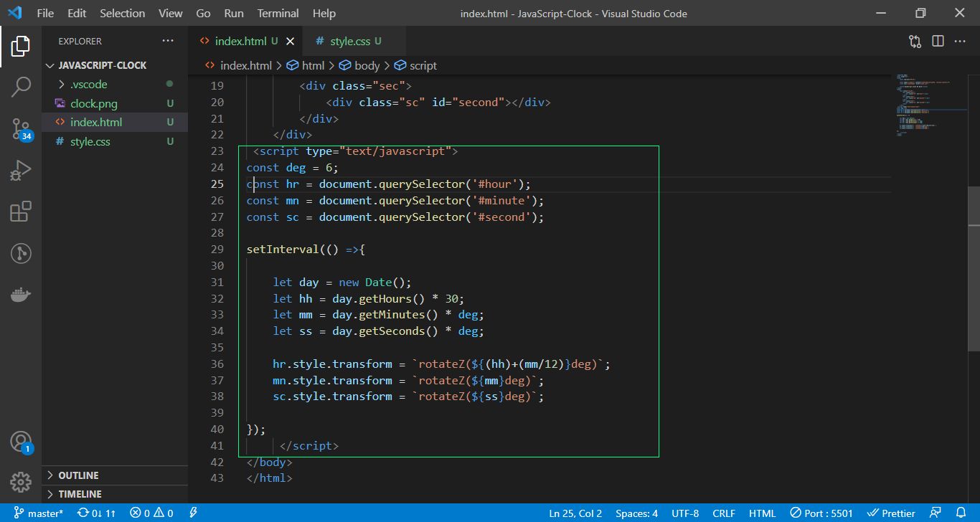Open the Selection menu
980x522 pixels.
pos(122,13)
